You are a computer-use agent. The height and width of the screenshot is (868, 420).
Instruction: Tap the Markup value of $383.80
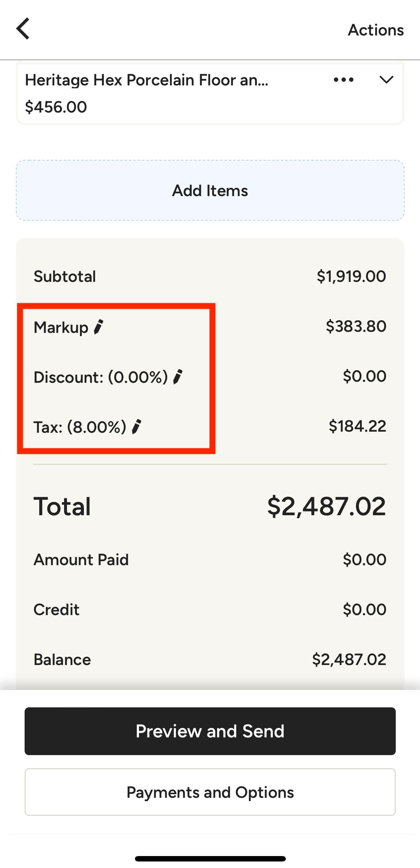point(356,326)
